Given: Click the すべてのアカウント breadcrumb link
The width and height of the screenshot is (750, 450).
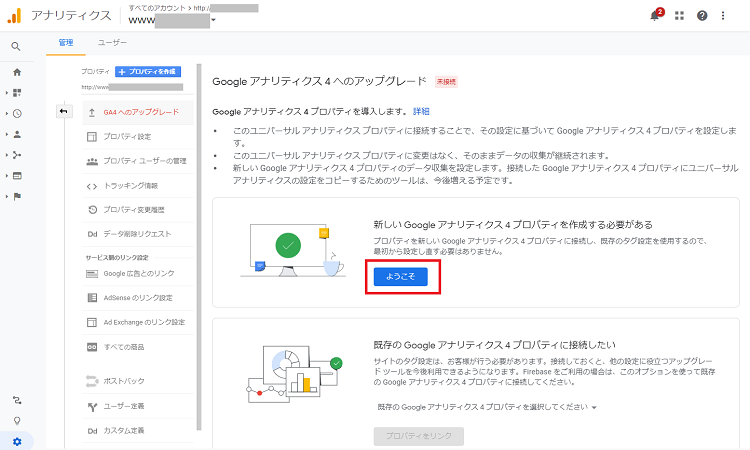Looking at the screenshot, I should (156, 8).
